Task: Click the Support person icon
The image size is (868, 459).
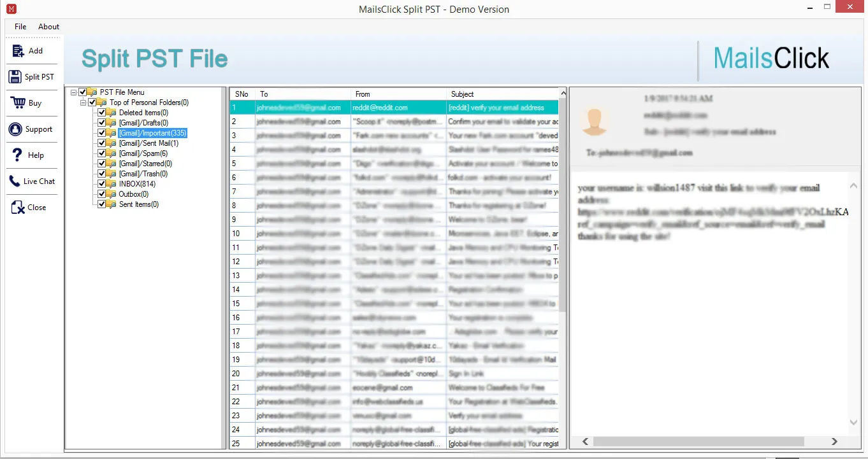Action: pos(15,129)
